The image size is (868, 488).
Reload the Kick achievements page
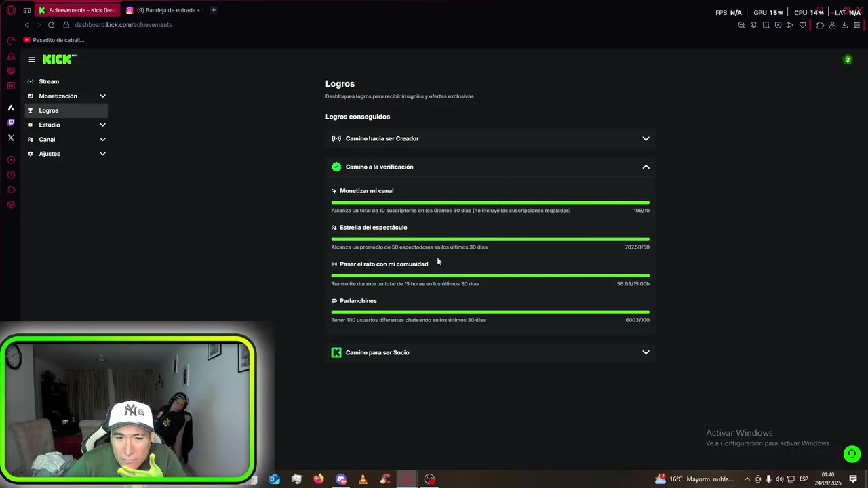pos(51,25)
